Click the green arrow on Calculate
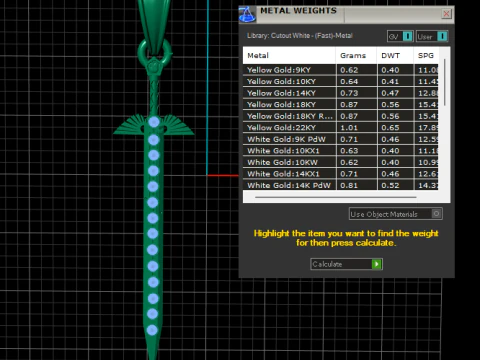The height and width of the screenshot is (360, 480). click(377, 264)
